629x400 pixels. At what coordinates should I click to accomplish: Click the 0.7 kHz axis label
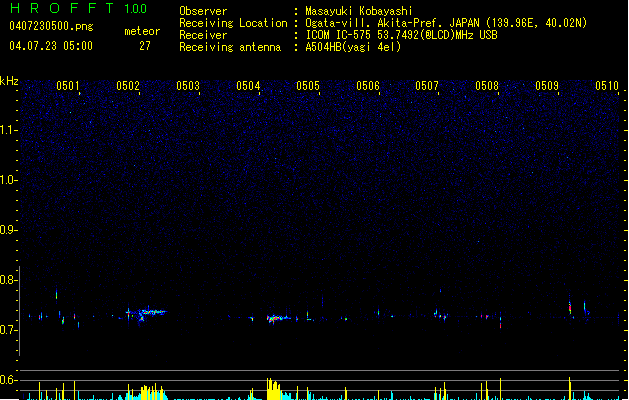[x=7, y=330]
